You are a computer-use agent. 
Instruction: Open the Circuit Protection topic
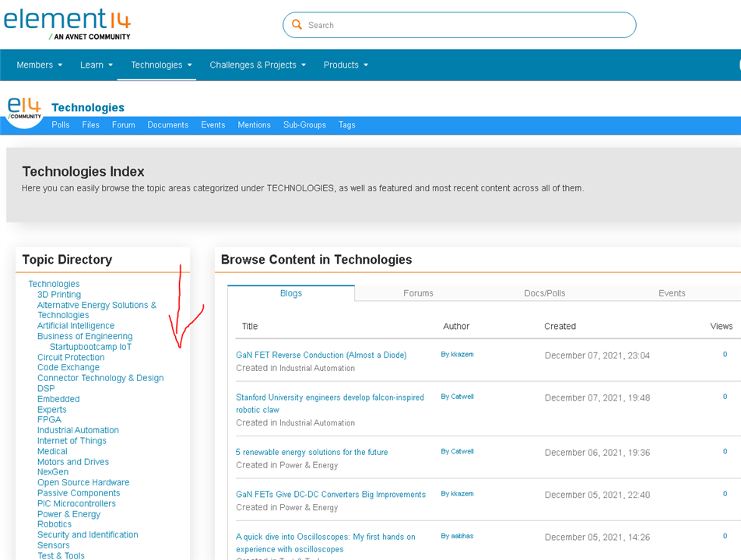(71, 357)
